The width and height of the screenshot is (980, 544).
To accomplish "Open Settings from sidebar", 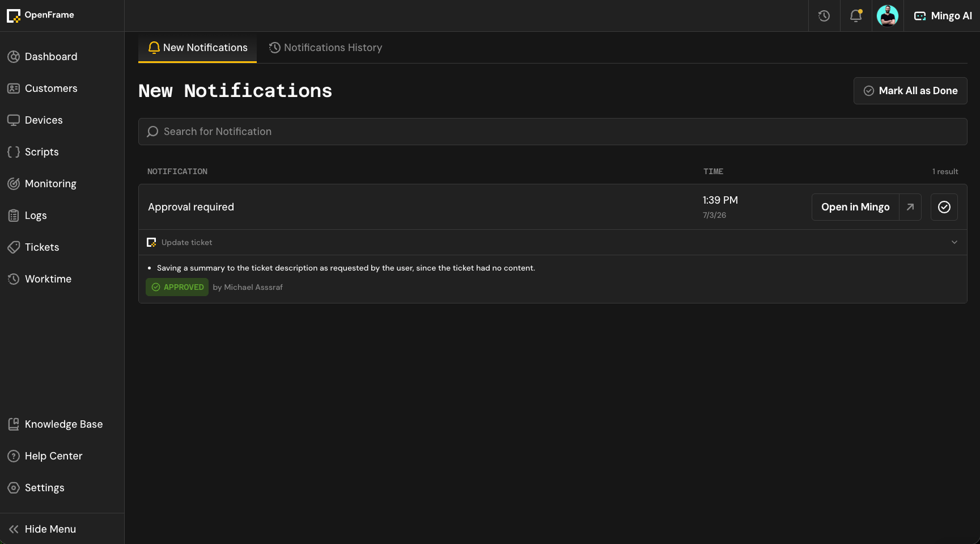I will 62,488.
